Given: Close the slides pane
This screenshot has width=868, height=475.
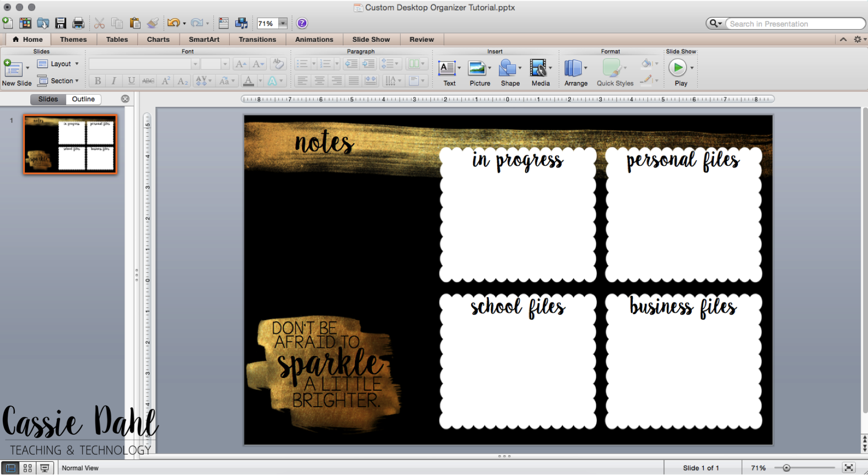Looking at the screenshot, I should (x=125, y=99).
